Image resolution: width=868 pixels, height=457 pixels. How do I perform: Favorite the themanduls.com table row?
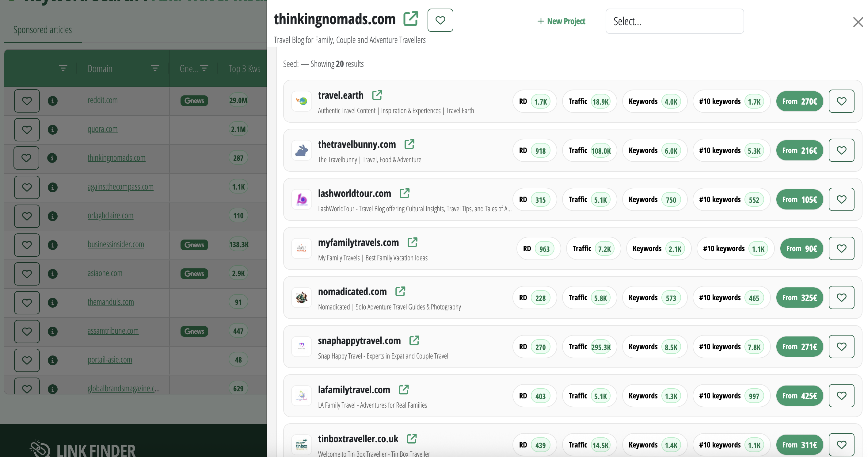point(27,302)
